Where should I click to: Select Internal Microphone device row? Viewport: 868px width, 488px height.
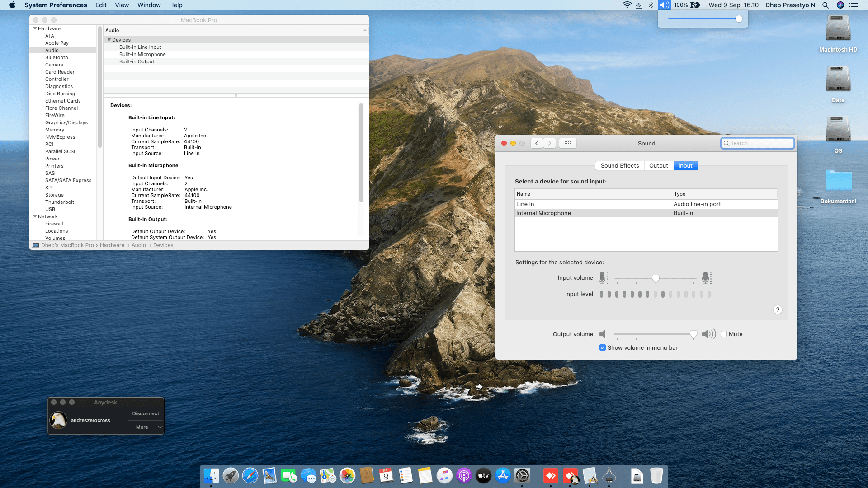[646, 213]
